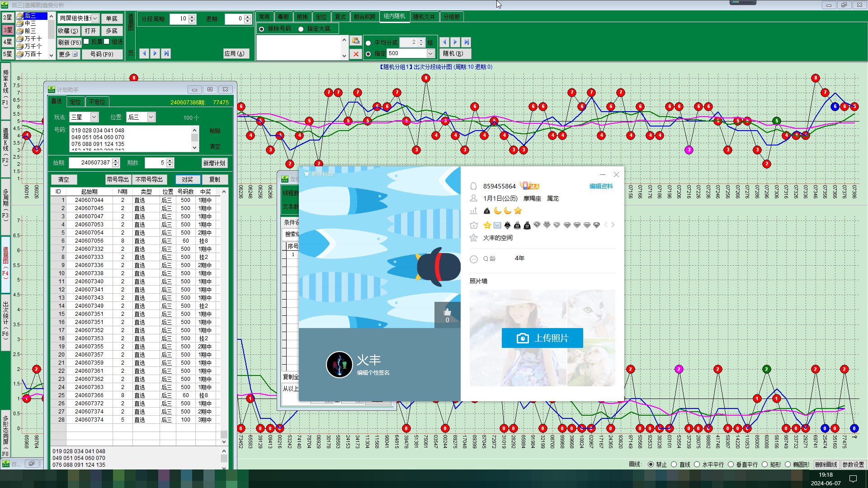The height and width of the screenshot is (488, 868).
Task: Select 椭圆形 draw-line radio
Action: (787, 465)
